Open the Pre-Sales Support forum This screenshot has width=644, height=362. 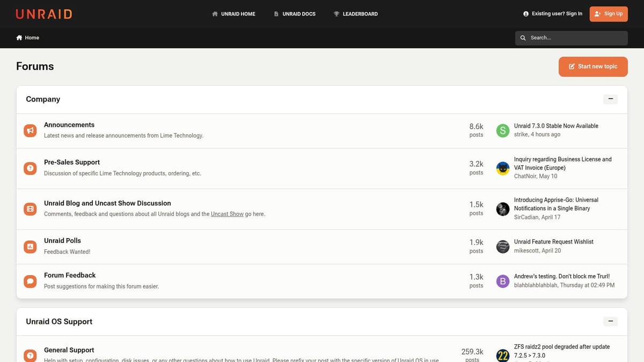coord(72,162)
